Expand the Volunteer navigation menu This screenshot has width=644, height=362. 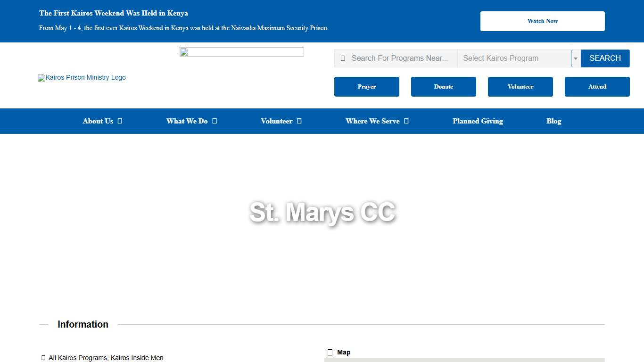point(281,121)
